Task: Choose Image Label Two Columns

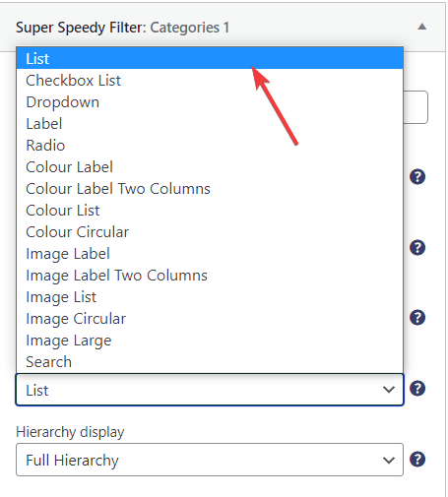Action: coord(210,276)
